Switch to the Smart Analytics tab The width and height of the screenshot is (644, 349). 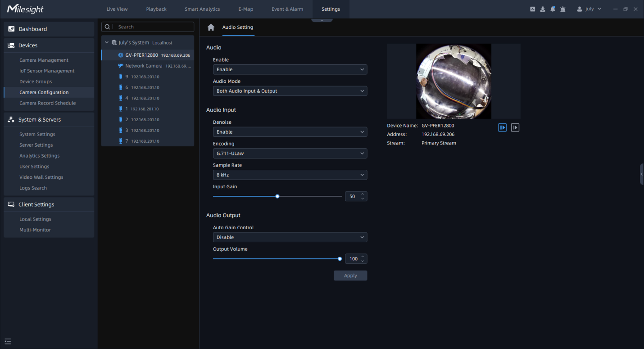[202, 9]
